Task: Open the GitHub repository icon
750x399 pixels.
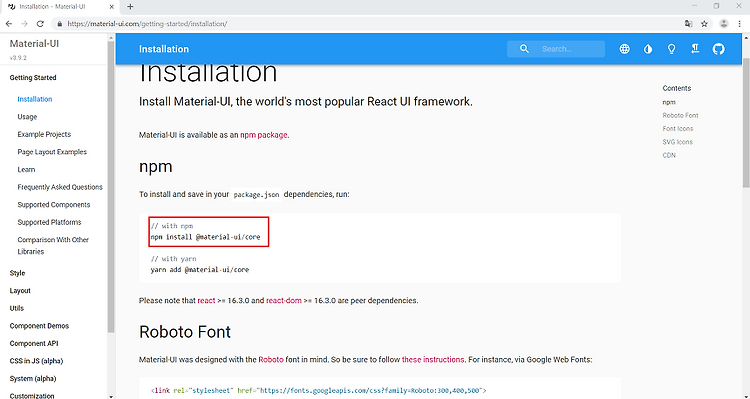Action: coord(718,49)
